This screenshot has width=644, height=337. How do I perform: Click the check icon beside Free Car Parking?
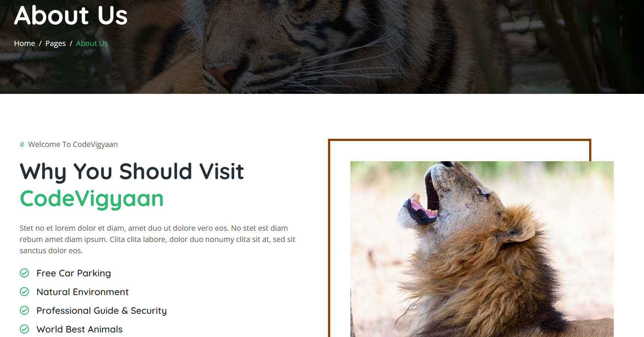(24, 273)
